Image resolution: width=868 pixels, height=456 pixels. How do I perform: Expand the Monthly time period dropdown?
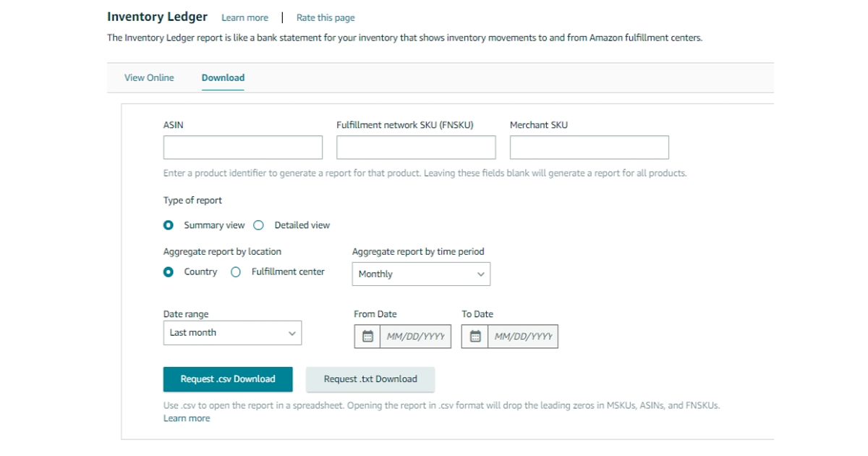(x=421, y=274)
